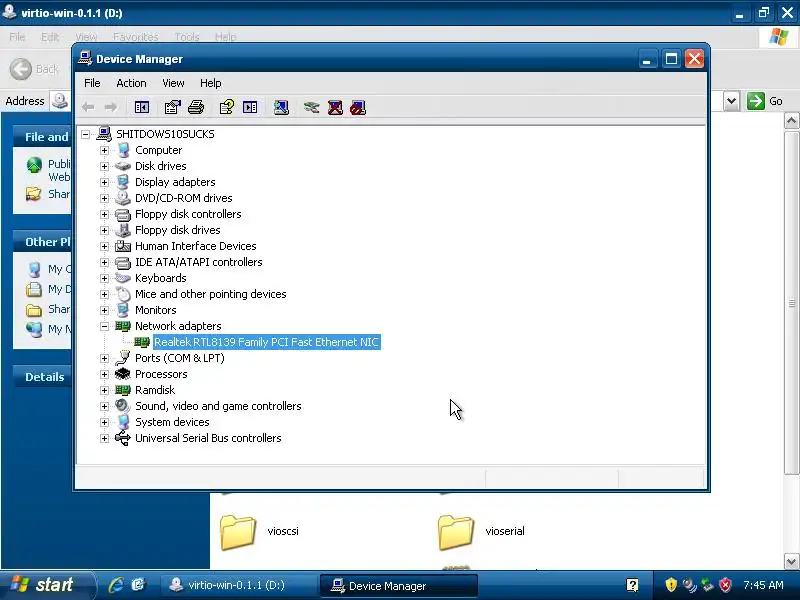Select the Monitors tree item
Image resolution: width=800 pixels, height=600 pixels.
pos(156,310)
